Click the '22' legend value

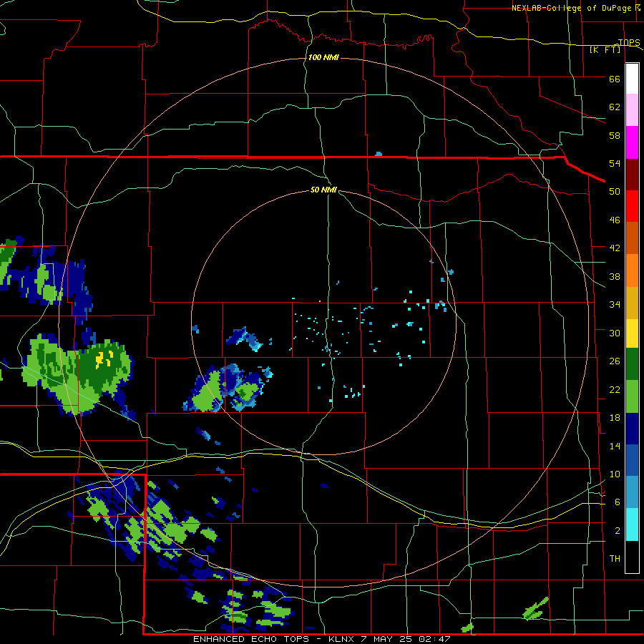tap(615, 389)
